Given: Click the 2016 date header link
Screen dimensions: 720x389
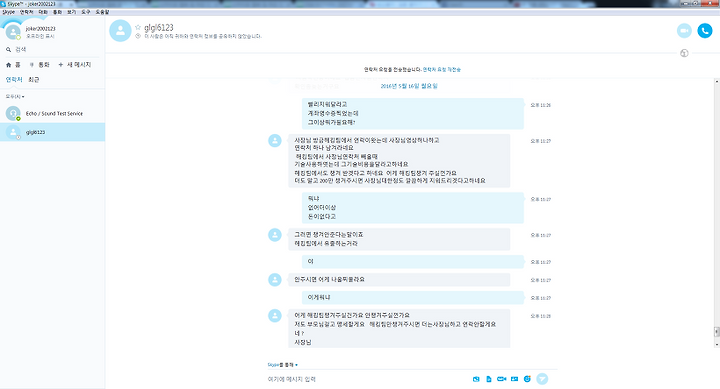Looking at the screenshot, I should (409, 86).
